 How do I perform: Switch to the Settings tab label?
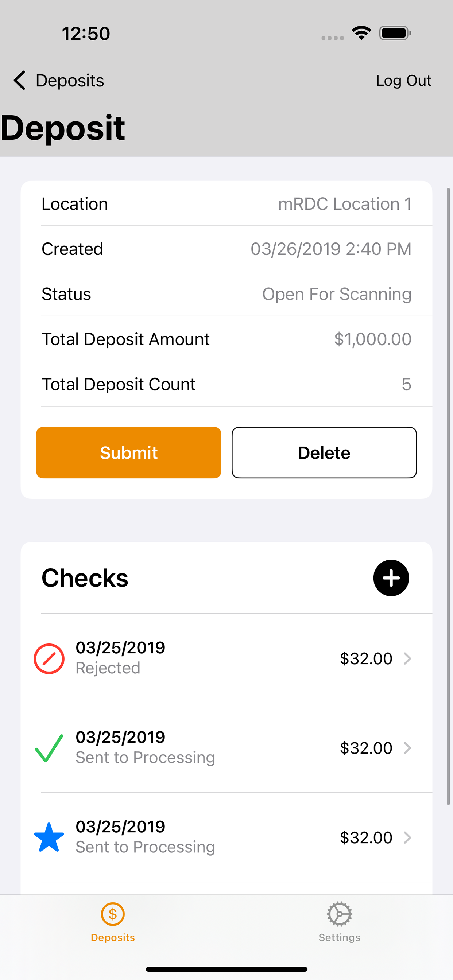(x=339, y=937)
